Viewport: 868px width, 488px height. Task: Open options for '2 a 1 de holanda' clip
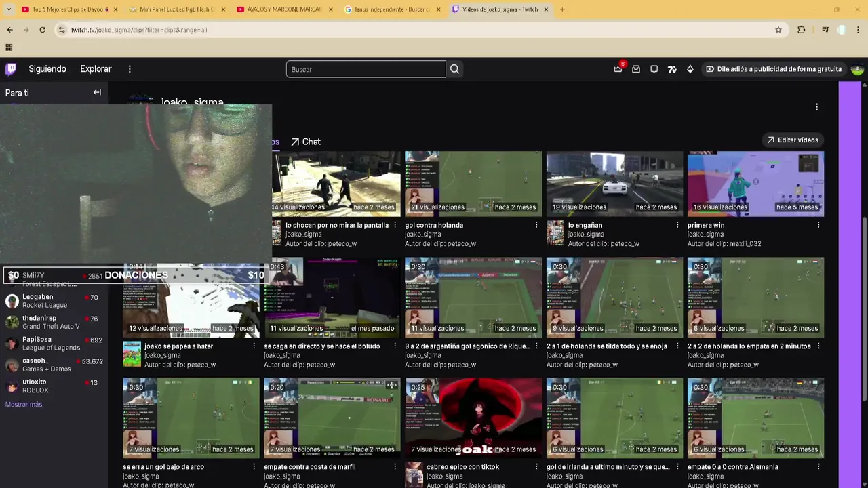coord(677,346)
